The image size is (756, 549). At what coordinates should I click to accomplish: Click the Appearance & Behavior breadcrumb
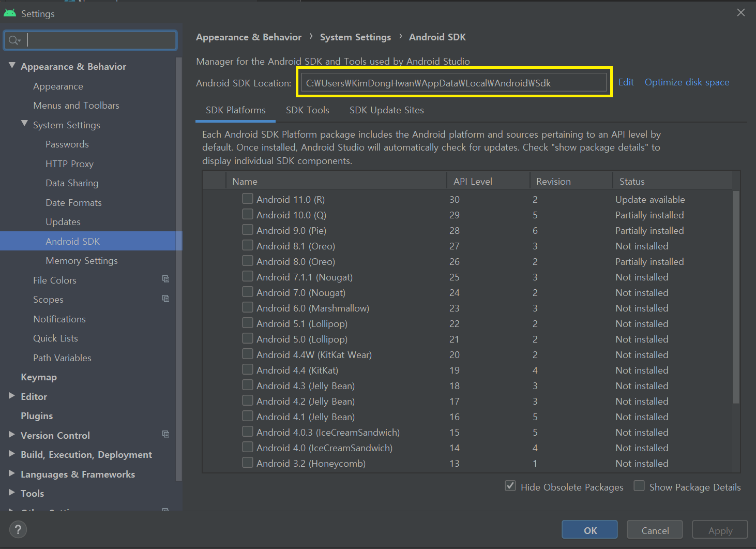[249, 37]
